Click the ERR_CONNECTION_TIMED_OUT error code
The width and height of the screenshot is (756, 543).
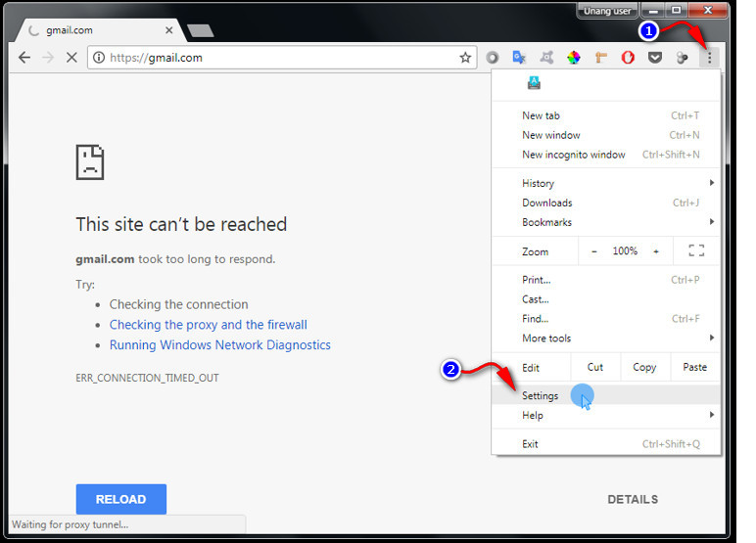[147, 378]
